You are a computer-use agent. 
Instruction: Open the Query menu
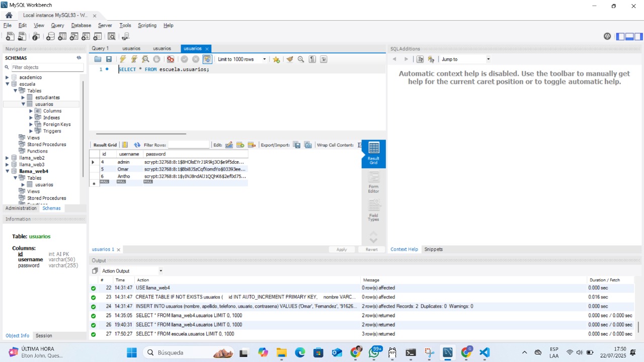pyautogui.click(x=57, y=25)
